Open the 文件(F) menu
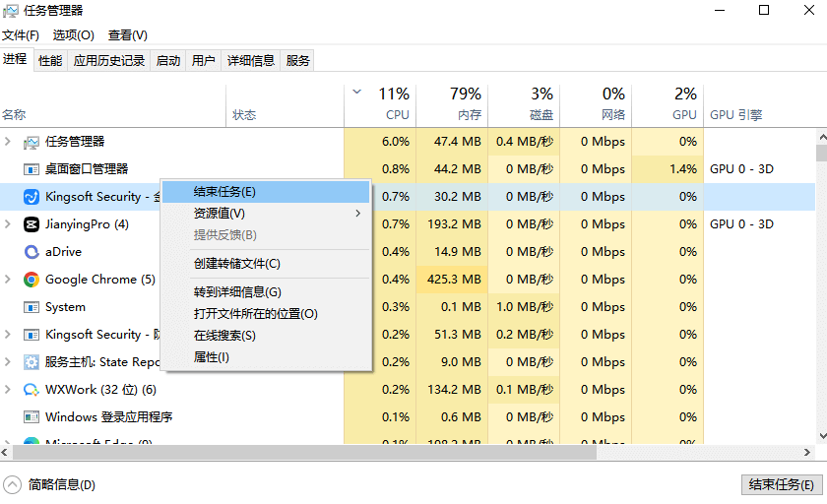 pos(21,35)
